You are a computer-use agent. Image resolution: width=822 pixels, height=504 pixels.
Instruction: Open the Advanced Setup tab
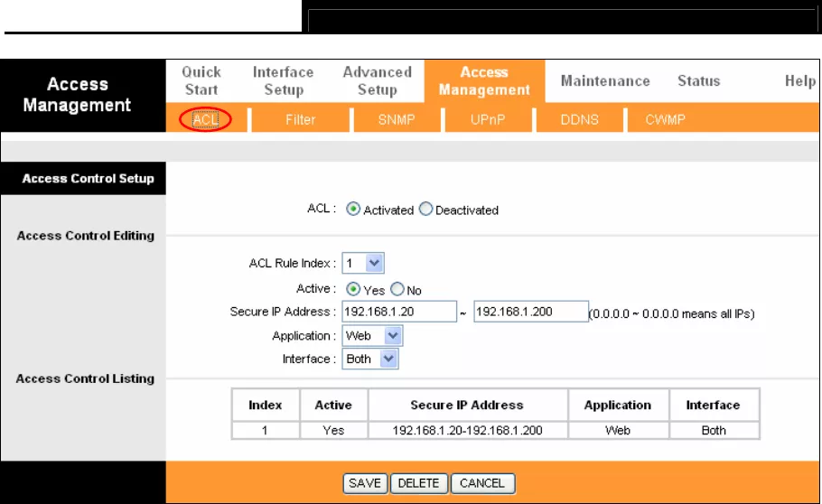378,80
